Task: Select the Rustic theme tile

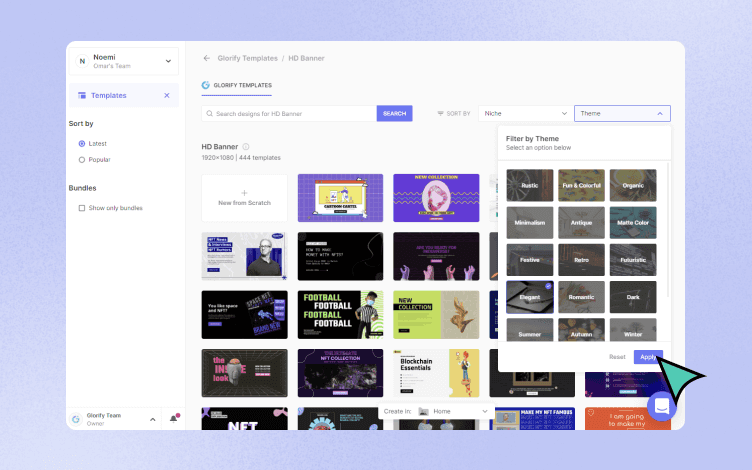Action: click(x=529, y=185)
